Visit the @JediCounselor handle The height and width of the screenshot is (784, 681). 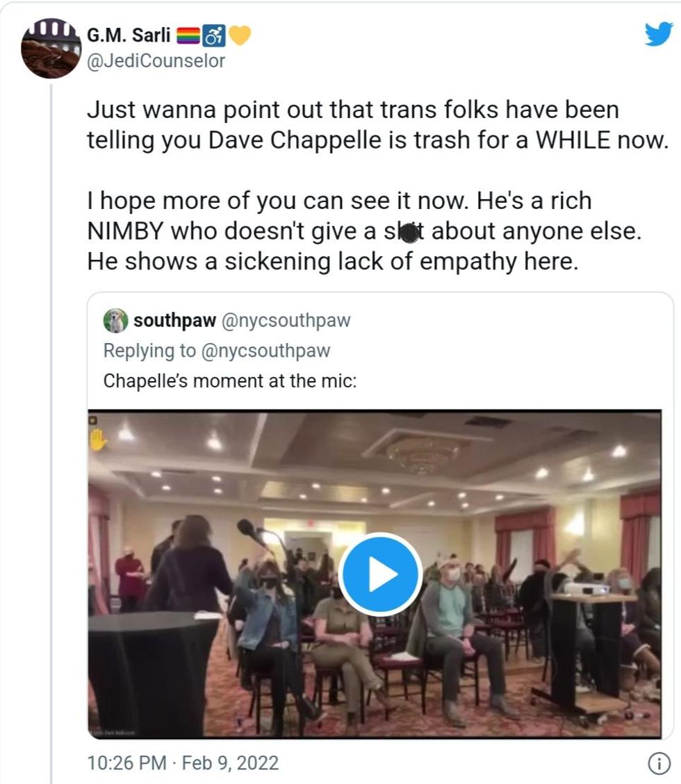156,61
